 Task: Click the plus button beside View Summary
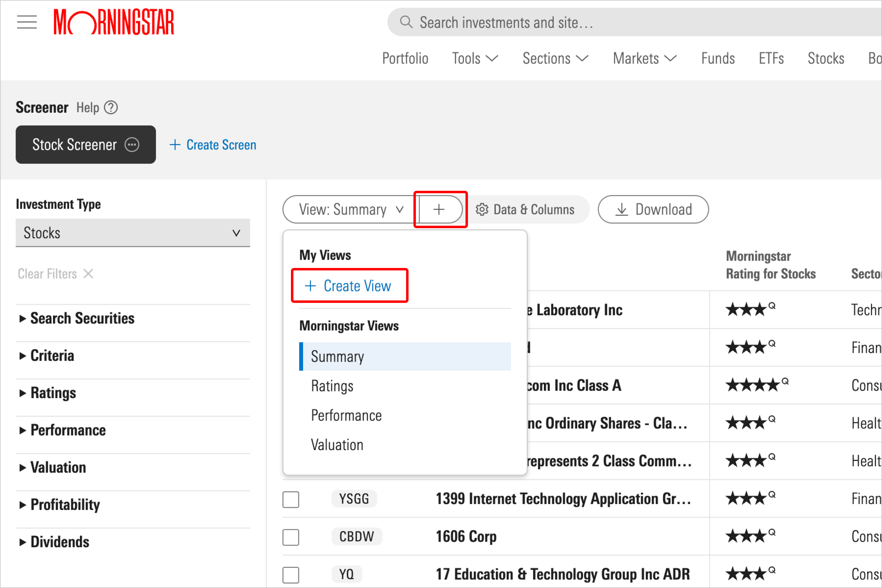pos(439,209)
